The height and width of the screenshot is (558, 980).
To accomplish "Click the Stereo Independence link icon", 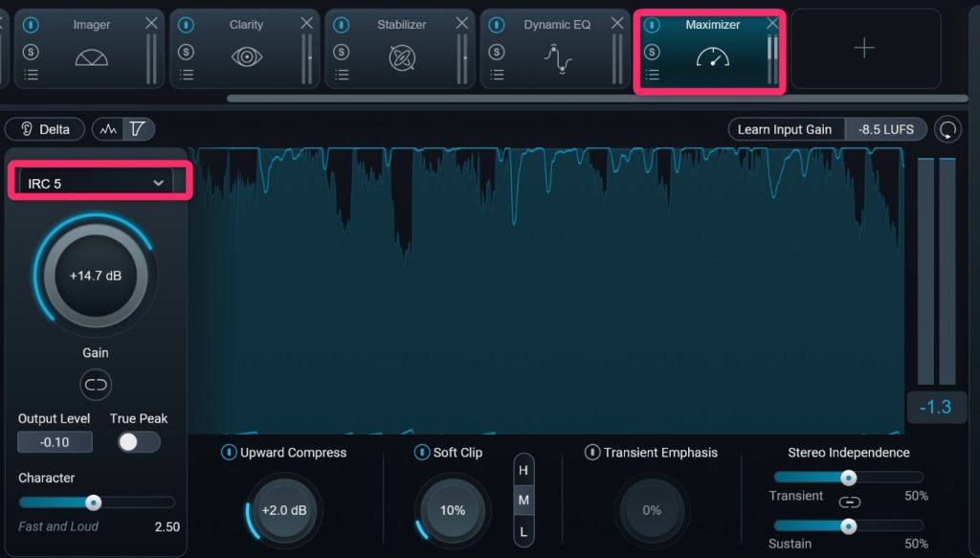I will (849, 502).
